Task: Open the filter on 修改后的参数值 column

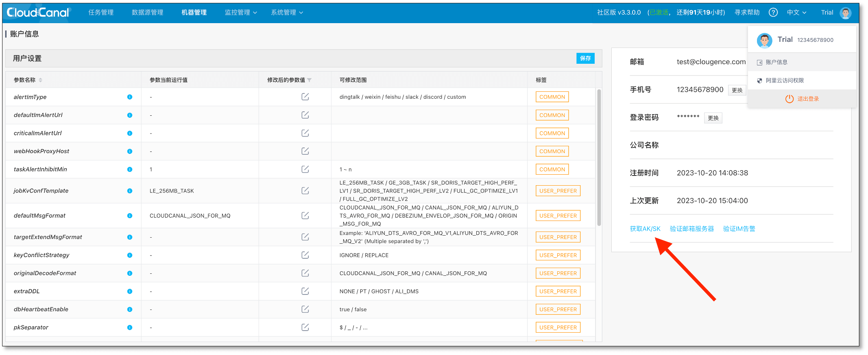Action: [x=310, y=80]
